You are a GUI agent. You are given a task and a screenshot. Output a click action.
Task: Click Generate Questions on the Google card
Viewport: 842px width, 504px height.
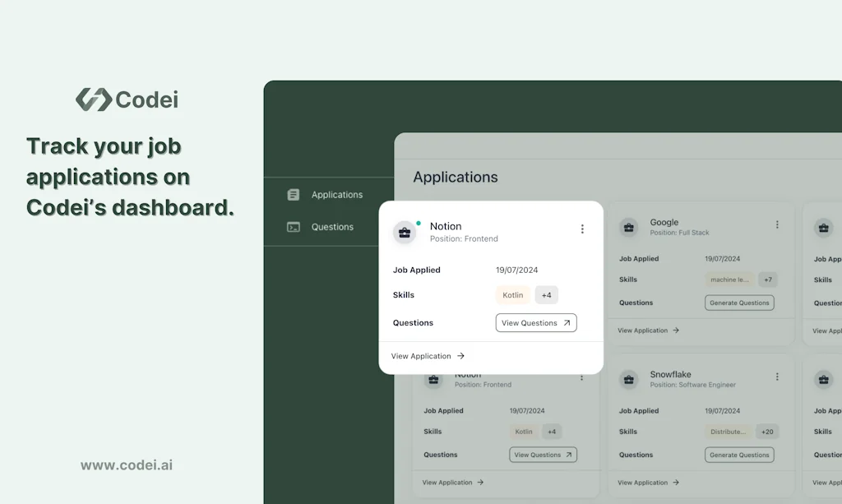738,303
